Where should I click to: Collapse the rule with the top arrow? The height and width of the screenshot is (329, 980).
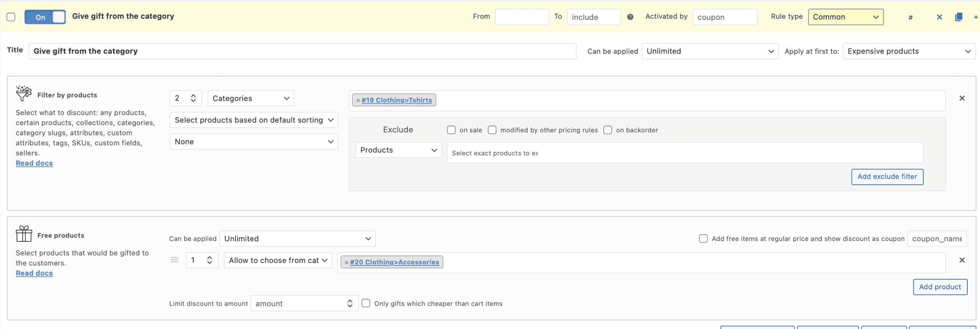point(975,17)
